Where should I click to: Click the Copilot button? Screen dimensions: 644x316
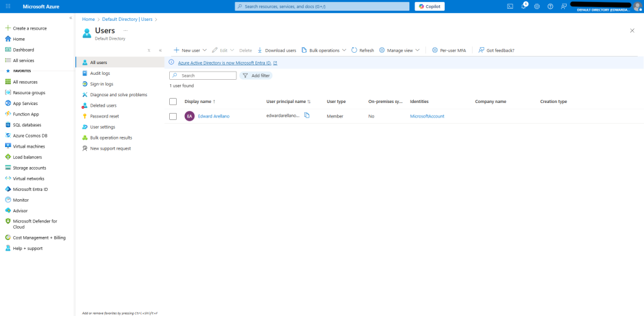[430, 6]
